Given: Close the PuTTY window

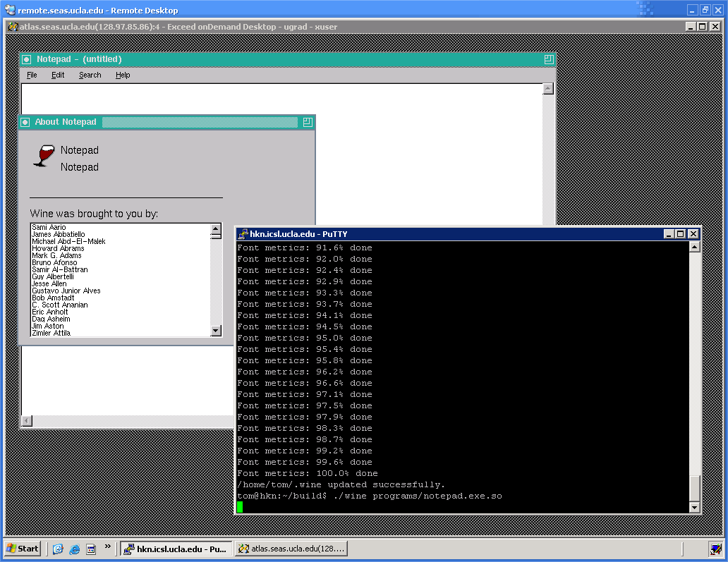Looking at the screenshot, I should pos(693,234).
